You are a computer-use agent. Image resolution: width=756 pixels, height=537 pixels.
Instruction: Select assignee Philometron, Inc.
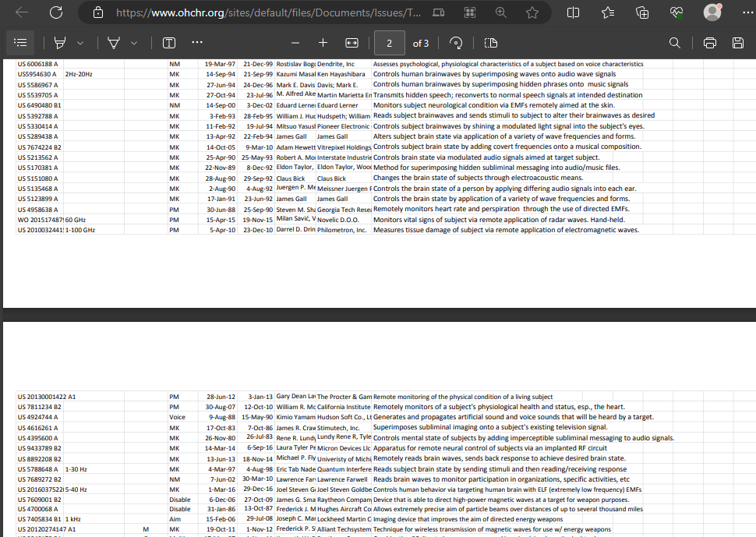(x=342, y=230)
